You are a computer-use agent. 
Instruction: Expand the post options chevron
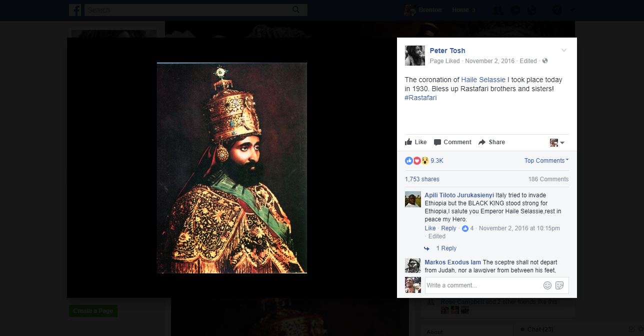[x=564, y=50]
